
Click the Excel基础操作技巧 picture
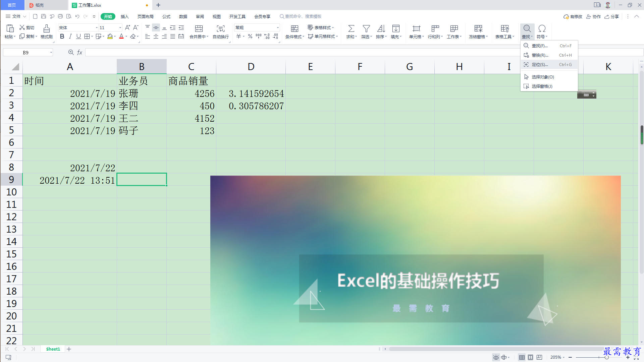[415, 260]
